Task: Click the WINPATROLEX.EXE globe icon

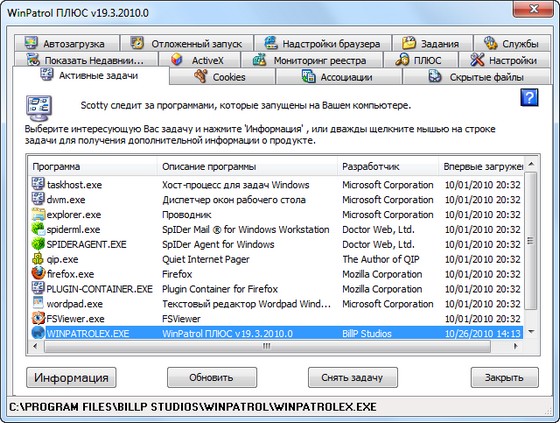Action: pos(38,333)
